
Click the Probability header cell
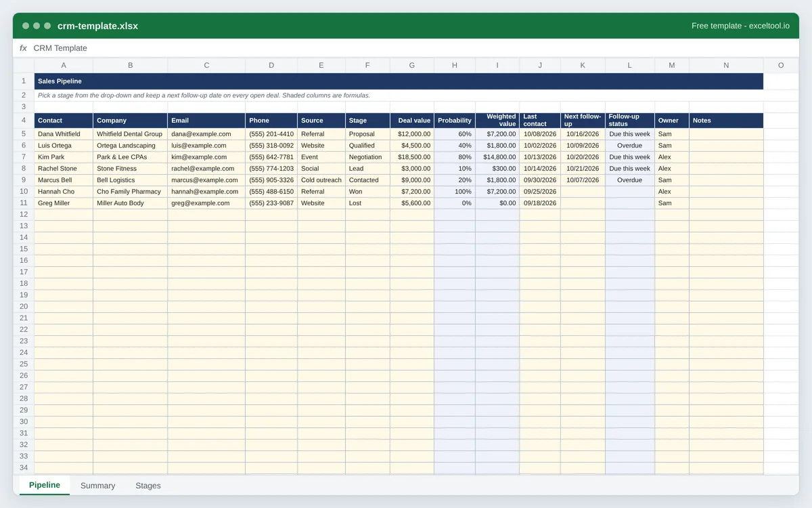click(455, 121)
